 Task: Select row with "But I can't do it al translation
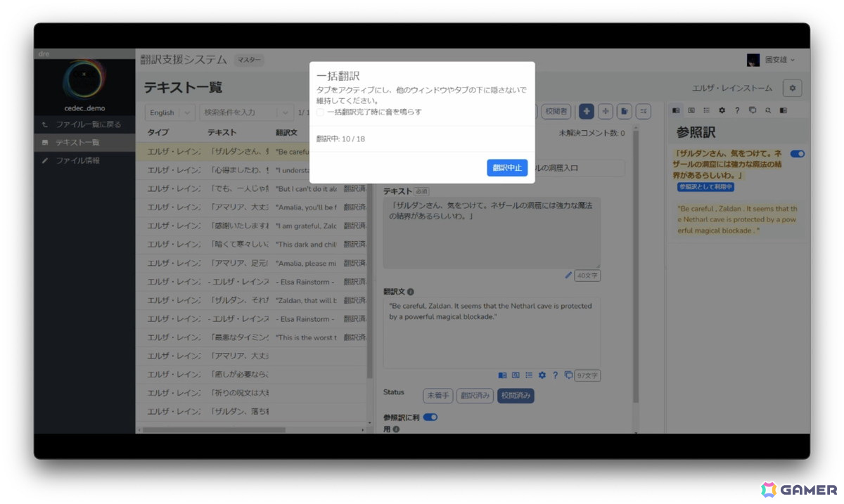(x=252, y=189)
